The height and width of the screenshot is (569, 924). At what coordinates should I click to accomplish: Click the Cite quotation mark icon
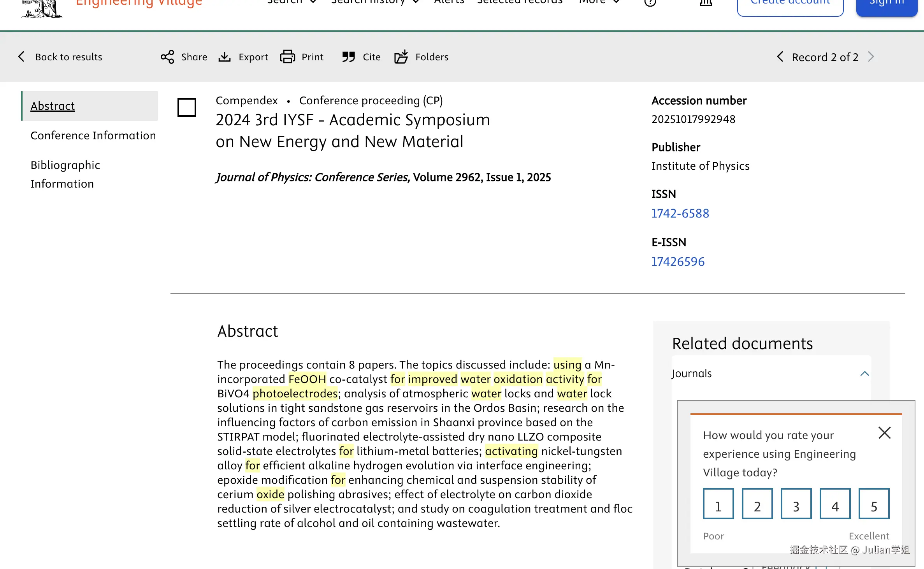348,57
